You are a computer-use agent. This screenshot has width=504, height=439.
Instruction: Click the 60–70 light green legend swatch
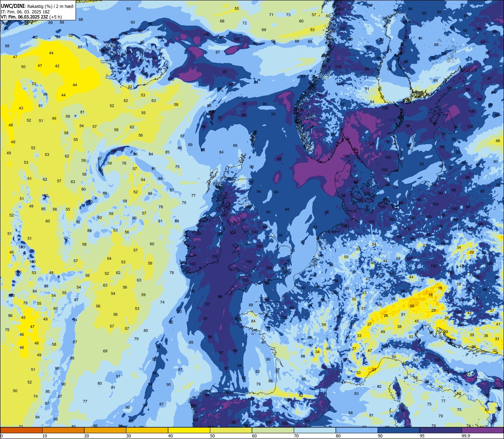[x=273, y=430]
